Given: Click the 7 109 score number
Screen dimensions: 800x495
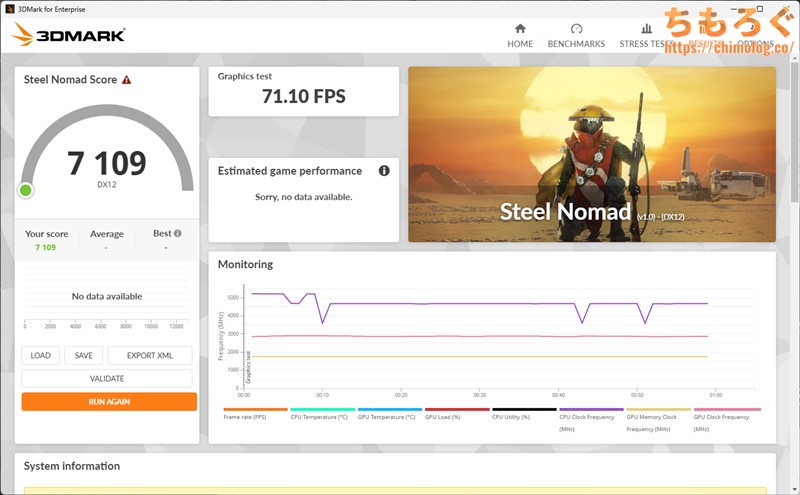Looking at the screenshot, I should tap(107, 163).
